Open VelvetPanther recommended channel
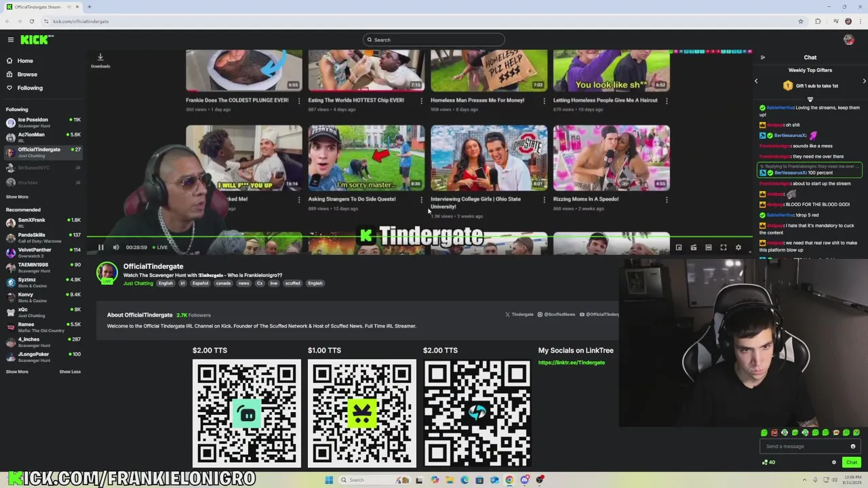The height and width of the screenshot is (488, 868). tap(43, 253)
